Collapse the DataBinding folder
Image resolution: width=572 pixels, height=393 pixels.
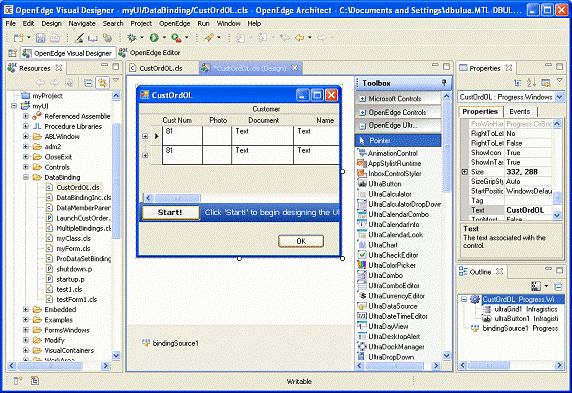(x=26, y=177)
